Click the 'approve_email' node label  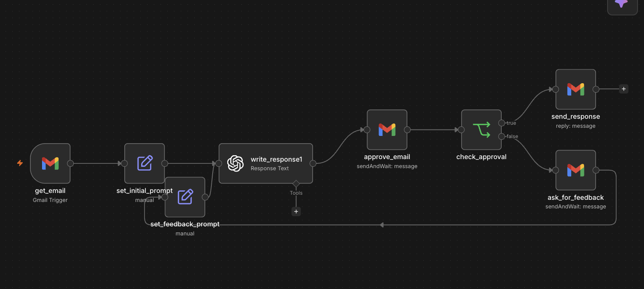tap(387, 157)
